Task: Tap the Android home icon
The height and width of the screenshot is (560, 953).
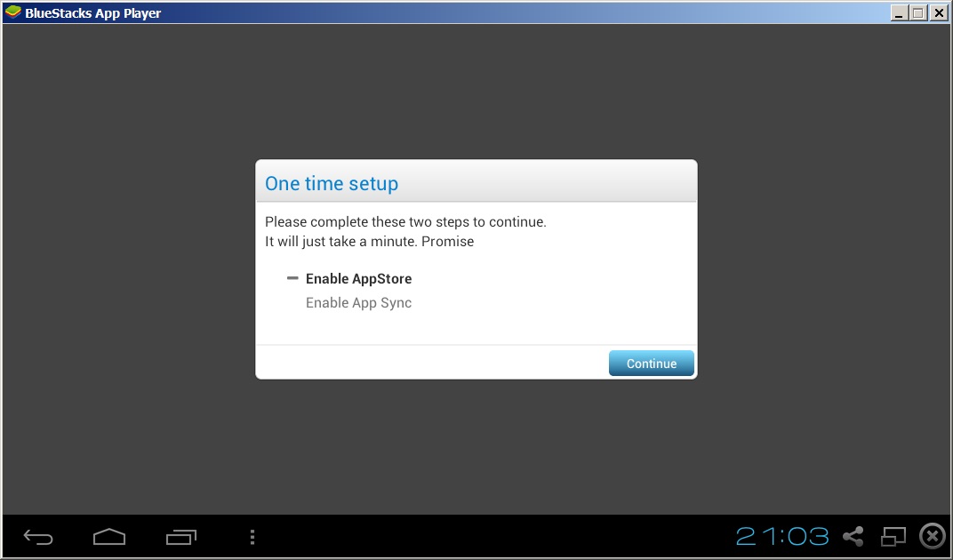Action: point(109,537)
